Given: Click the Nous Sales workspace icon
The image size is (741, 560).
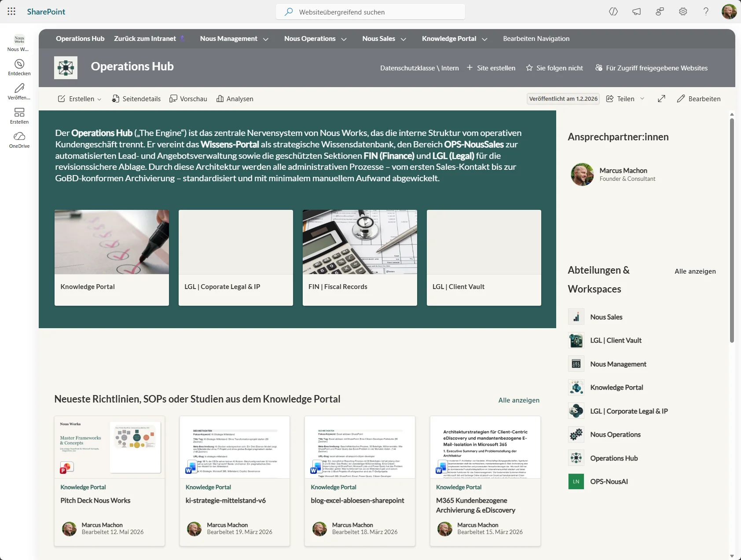Looking at the screenshot, I should 576,317.
